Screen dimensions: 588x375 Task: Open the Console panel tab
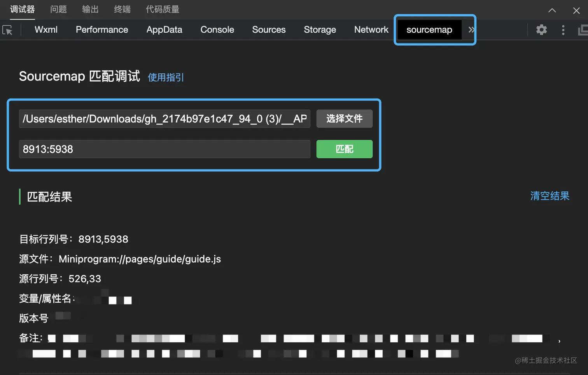click(217, 30)
